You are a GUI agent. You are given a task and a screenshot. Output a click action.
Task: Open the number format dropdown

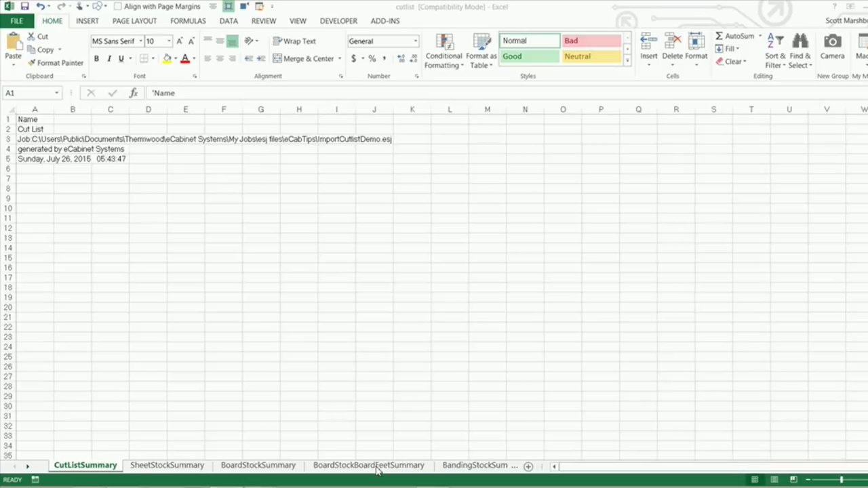tap(416, 41)
